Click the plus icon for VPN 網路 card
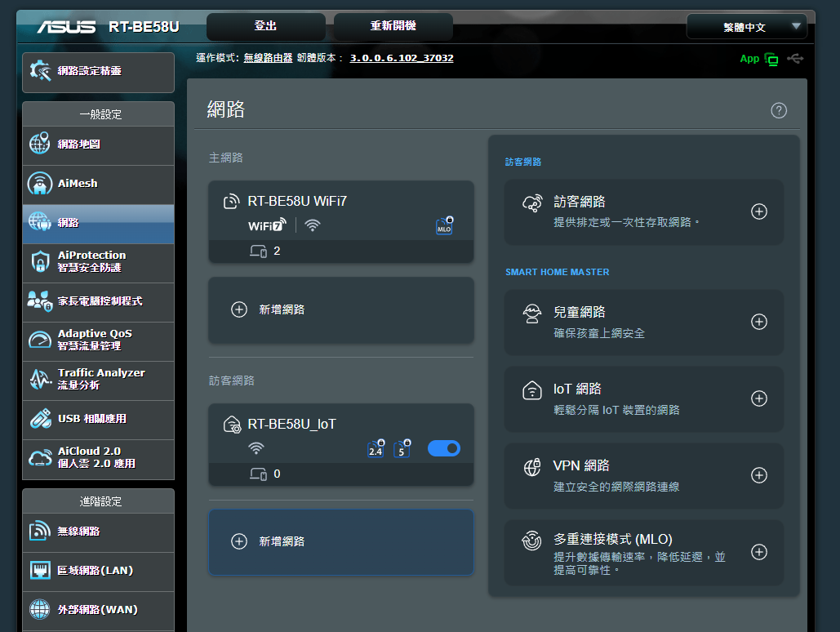This screenshot has width=840, height=632. 758,475
